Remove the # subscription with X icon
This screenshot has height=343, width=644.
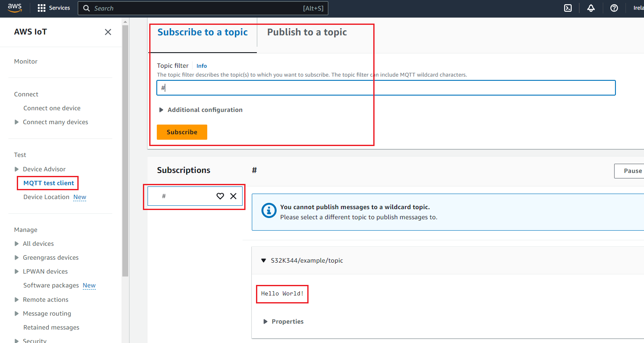point(233,196)
